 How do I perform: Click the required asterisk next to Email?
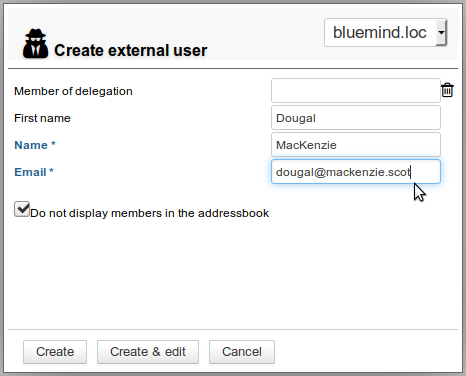51,171
